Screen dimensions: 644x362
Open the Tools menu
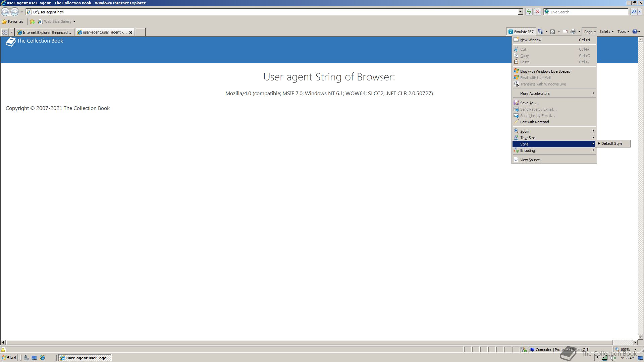[623, 32]
